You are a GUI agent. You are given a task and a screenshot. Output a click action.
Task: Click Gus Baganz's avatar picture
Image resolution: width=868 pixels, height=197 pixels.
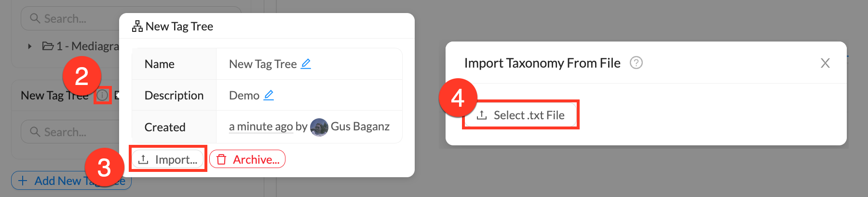tap(319, 127)
